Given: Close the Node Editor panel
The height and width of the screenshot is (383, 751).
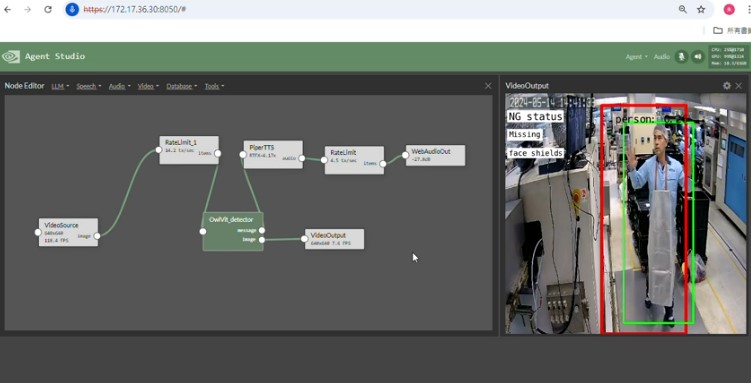Looking at the screenshot, I should pyautogui.click(x=488, y=86).
